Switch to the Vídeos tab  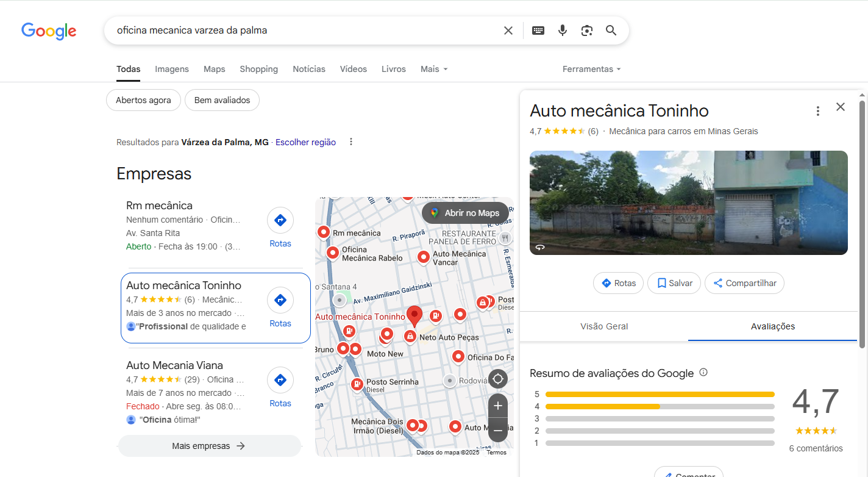[x=354, y=69]
